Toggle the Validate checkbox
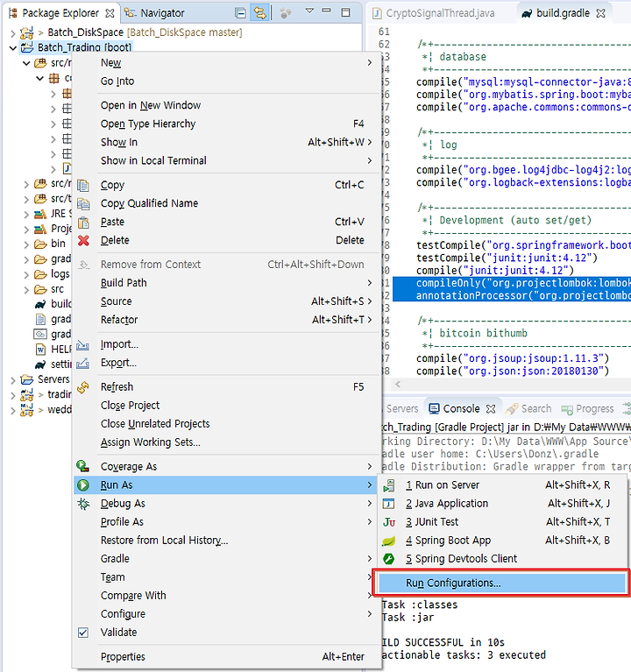The image size is (631, 672). pos(83,633)
